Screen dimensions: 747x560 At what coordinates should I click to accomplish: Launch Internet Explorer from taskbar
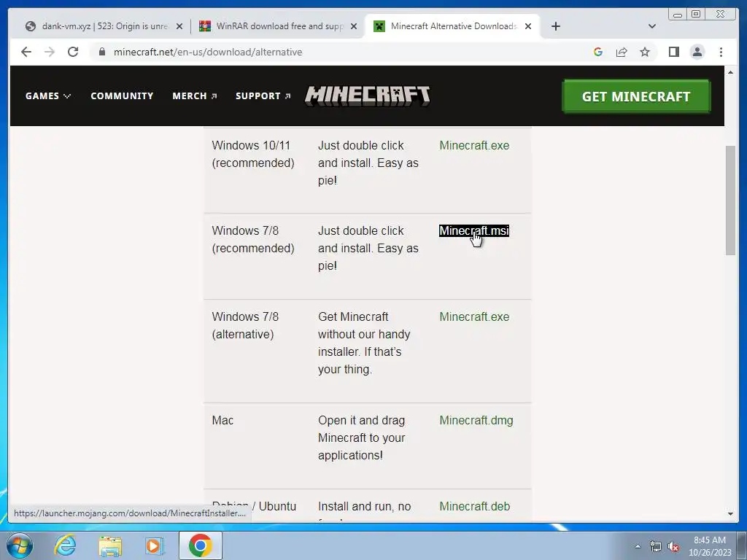click(65, 545)
